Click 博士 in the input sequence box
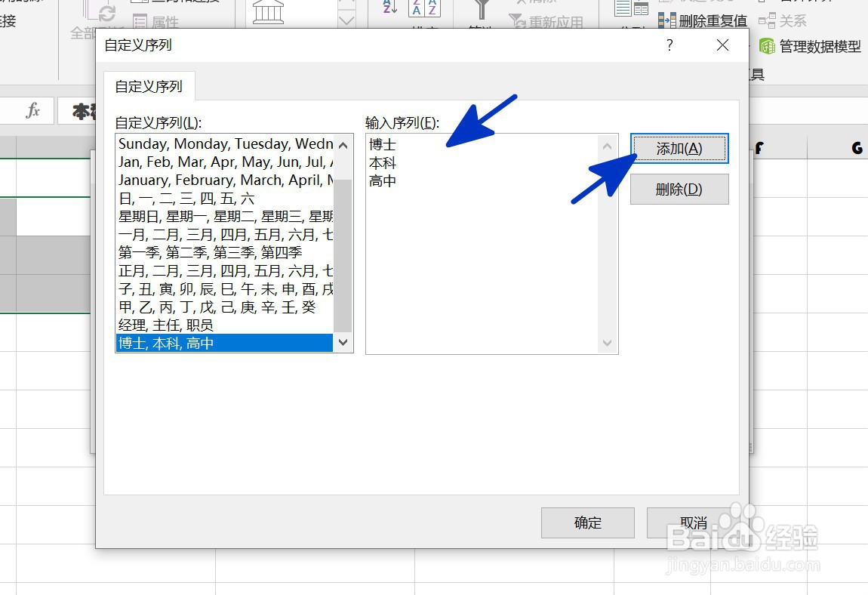The height and width of the screenshot is (595, 868). coord(383,144)
